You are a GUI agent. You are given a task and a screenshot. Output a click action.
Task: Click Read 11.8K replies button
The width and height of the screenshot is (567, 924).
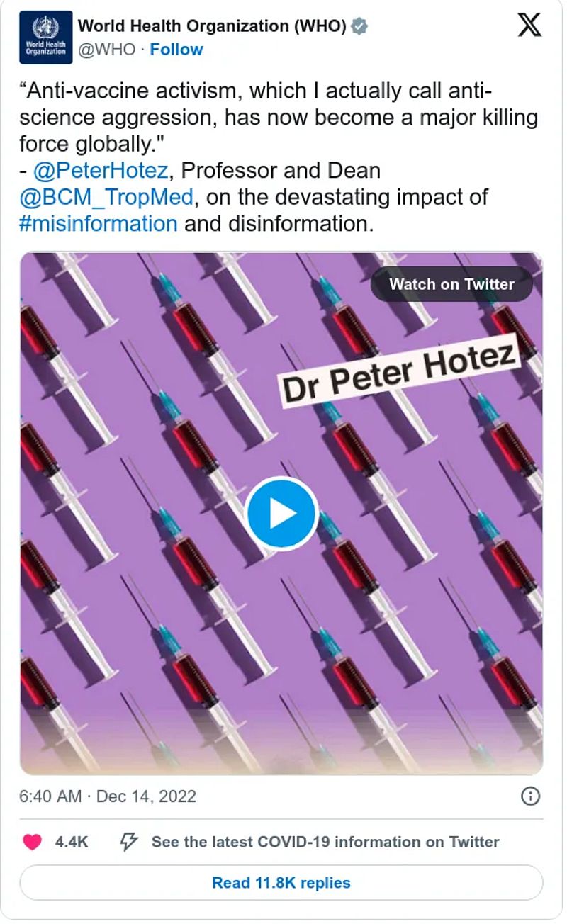tap(281, 883)
